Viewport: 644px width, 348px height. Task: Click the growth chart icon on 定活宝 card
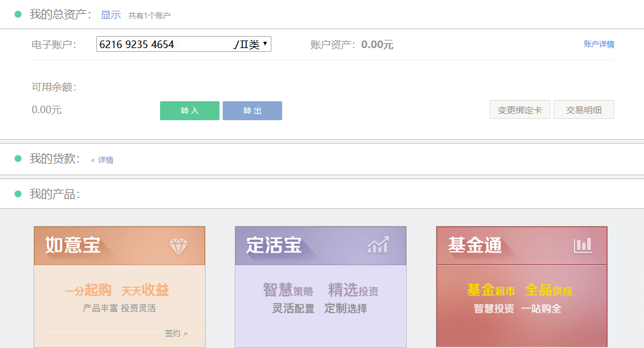[378, 245]
